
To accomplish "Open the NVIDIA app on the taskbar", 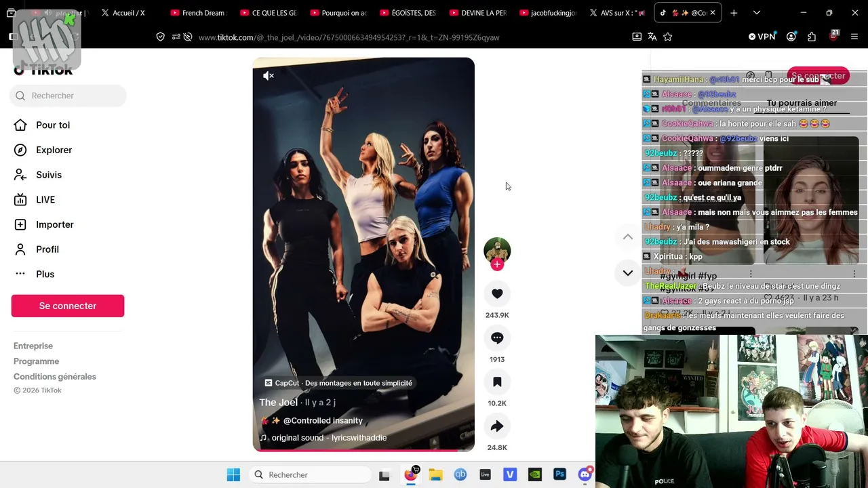I will click(535, 475).
